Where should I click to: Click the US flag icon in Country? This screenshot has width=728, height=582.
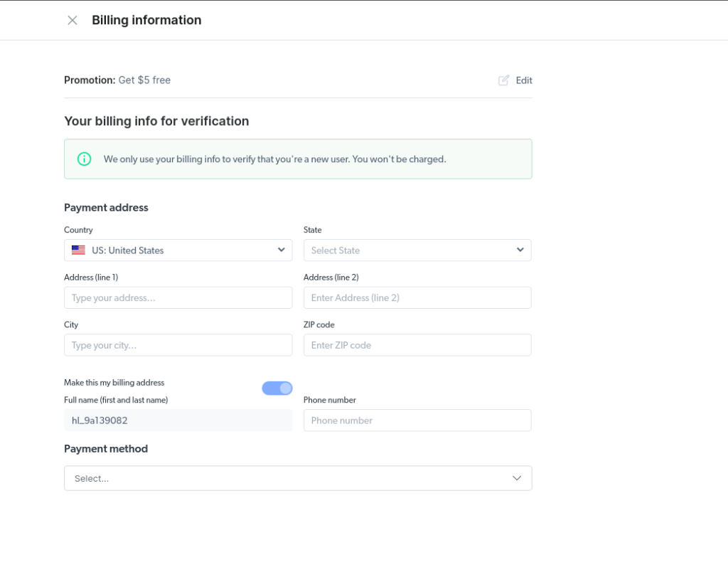(78, 250)
